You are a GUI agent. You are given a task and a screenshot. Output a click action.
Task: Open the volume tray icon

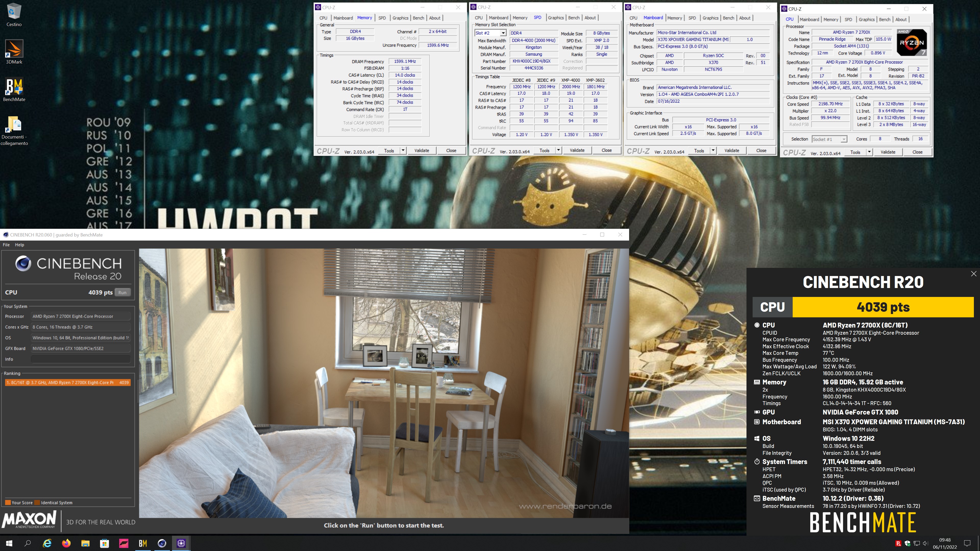[925, 543]
